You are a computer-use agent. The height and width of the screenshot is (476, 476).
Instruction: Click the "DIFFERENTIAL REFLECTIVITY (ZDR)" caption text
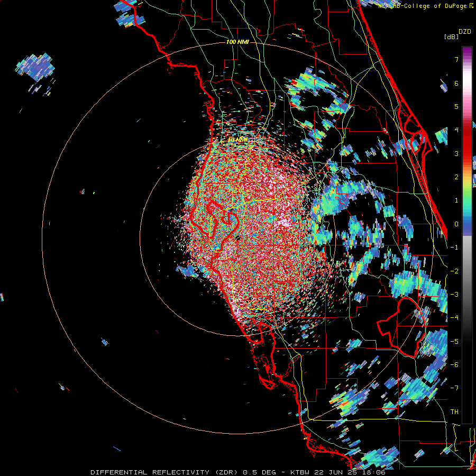[x=165, y=472]
